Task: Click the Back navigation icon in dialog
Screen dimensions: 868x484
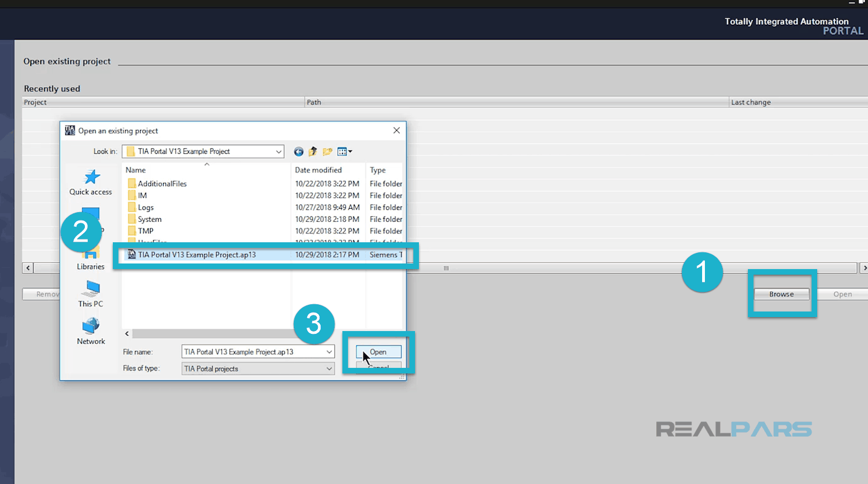Action: pyautogui.click(x=299, y=151)
